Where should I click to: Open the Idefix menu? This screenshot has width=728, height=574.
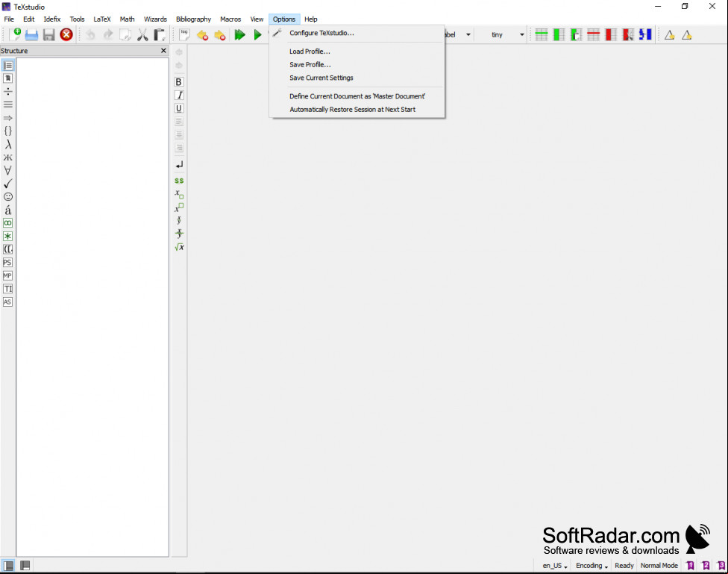(x=52, y=19)
